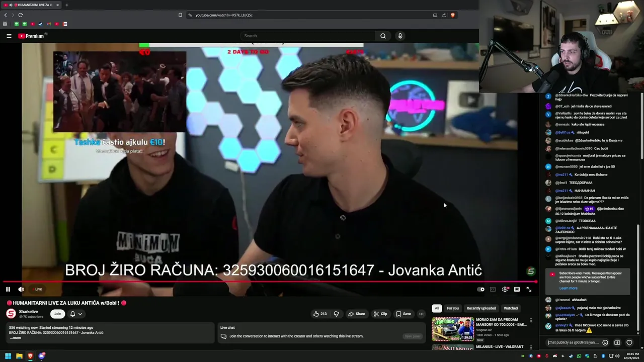
Task: Open emoji picker in chat
Action: point(605,343)
